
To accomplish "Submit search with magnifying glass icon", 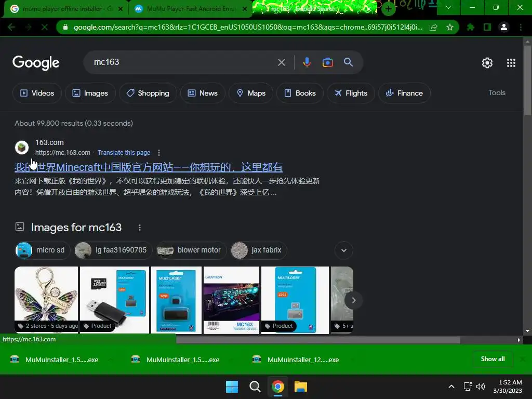I will click(x=348, y=62).
